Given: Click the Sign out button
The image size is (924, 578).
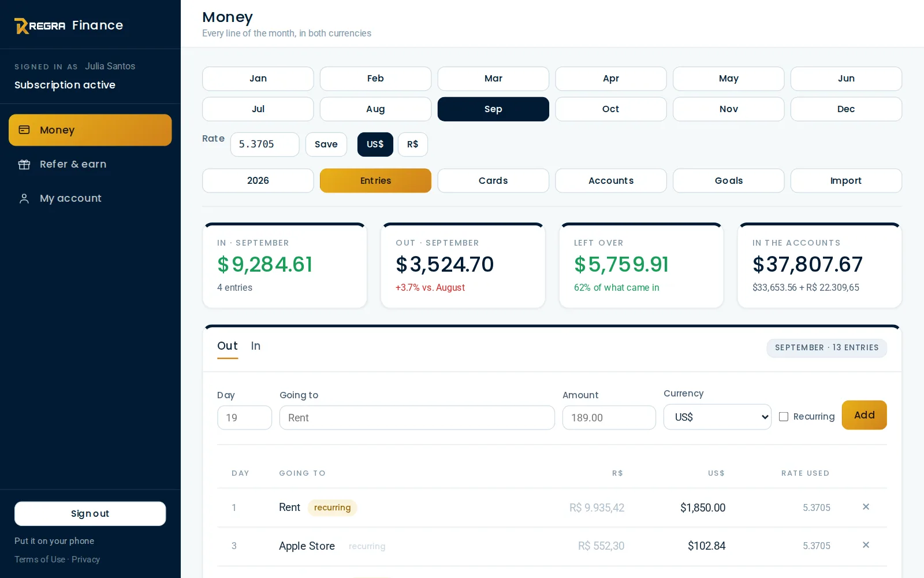Looking at the screenshot, I should 90,514.
